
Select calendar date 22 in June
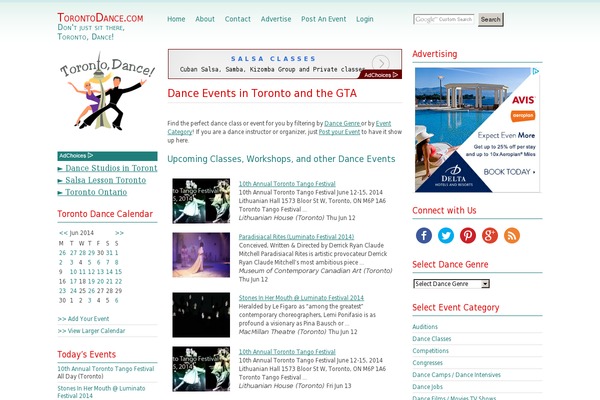pyautogui.click(x=118, y=281)
